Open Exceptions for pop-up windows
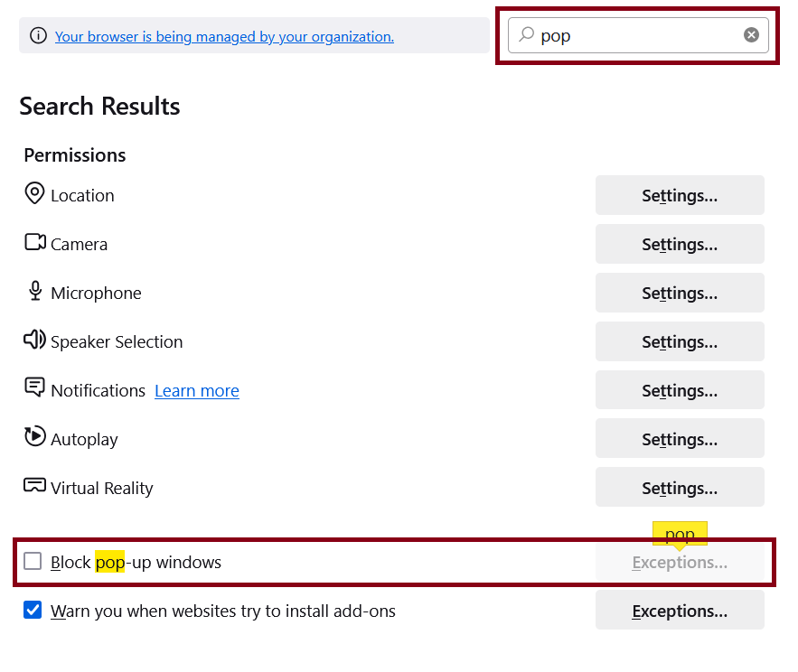 (679, 561)
